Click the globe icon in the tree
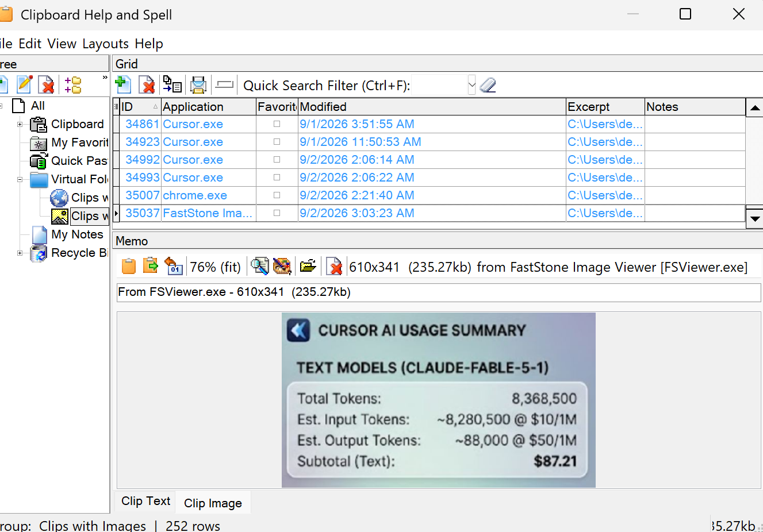This screenshot has height=532, width=763. tap(59, 198)
